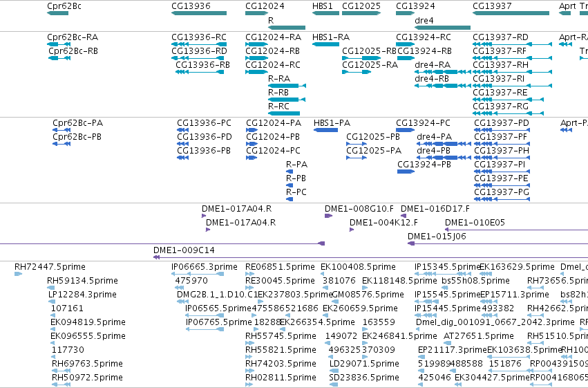Open EST RE06851.5prime
The height and width of the screenshot is (388, 588).
(280, 267)
